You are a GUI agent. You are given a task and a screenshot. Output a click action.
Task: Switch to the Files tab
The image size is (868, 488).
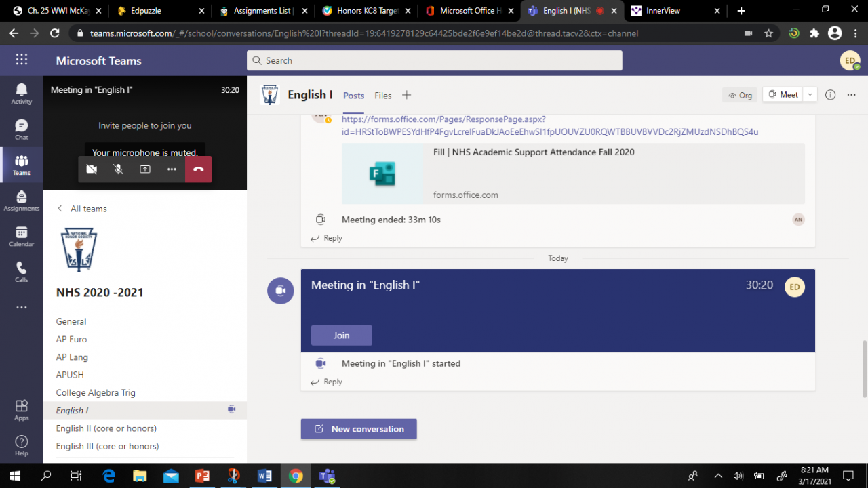382,96
